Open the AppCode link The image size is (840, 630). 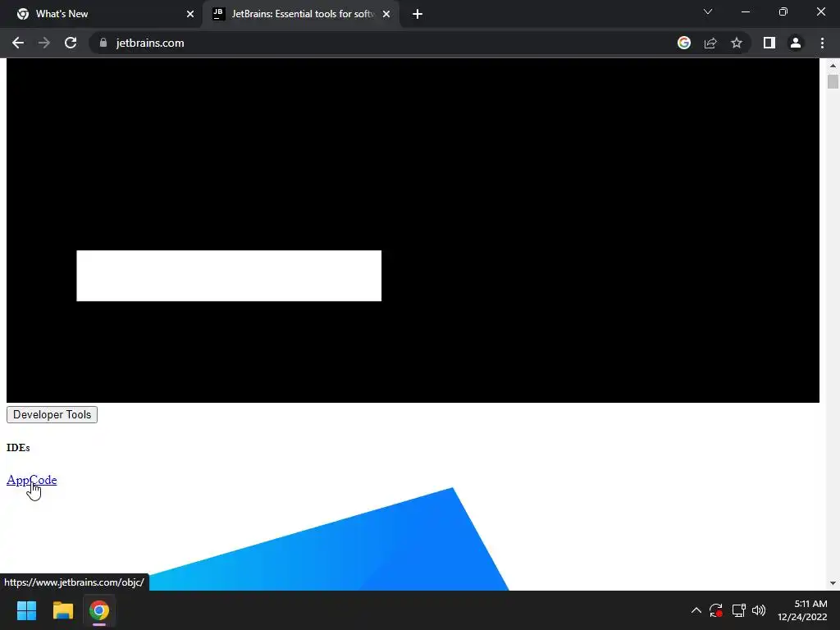[x=32, y=480]
